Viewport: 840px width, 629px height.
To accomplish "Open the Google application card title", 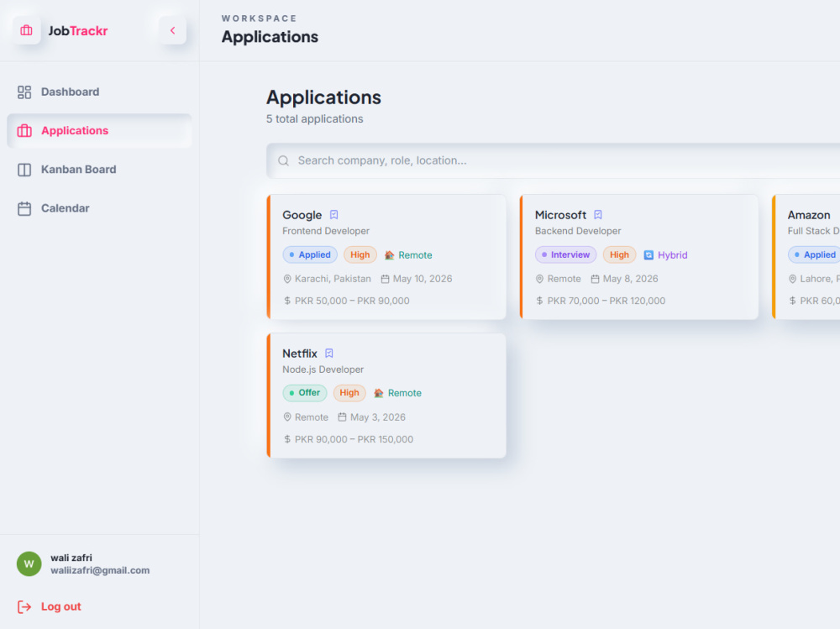I will (x=302, y=215).
